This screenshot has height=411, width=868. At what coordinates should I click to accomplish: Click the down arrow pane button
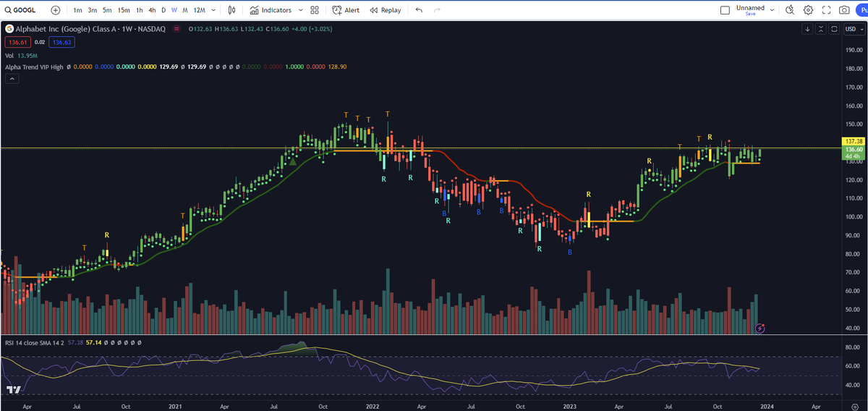[807, 29]
